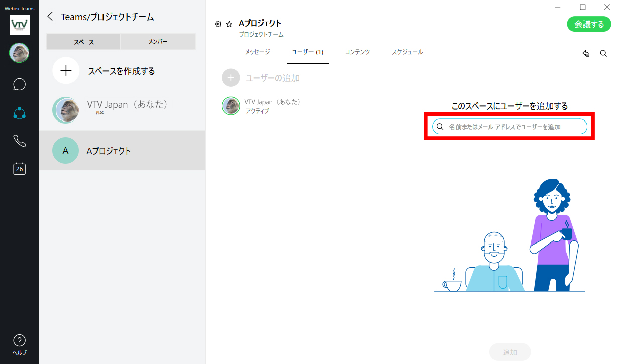
Task: Open the Calendar icon showing 26
Action: click(x=19, y=169)
